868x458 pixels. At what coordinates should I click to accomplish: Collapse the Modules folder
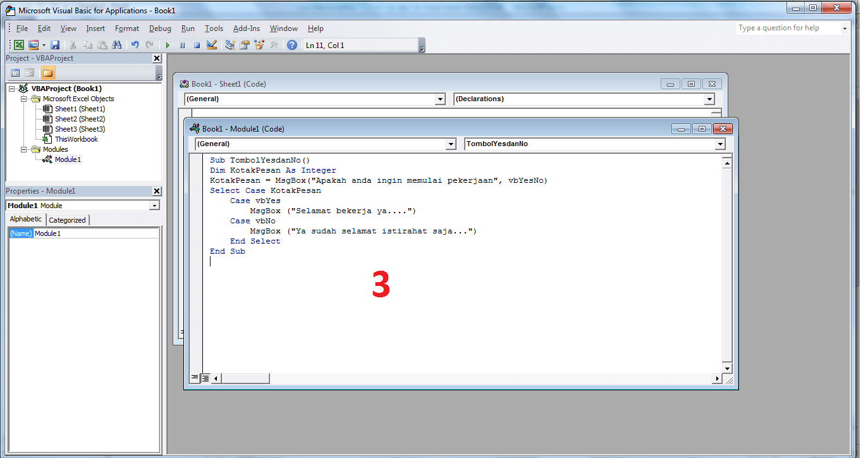(24, 149)
